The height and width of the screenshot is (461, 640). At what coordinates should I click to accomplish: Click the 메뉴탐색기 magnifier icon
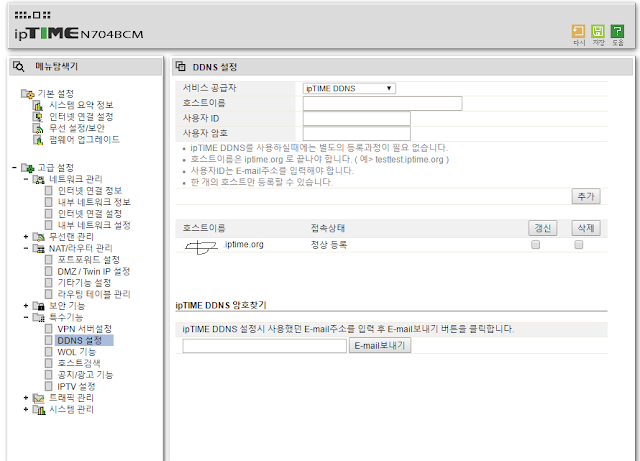[x=19, y=66]
